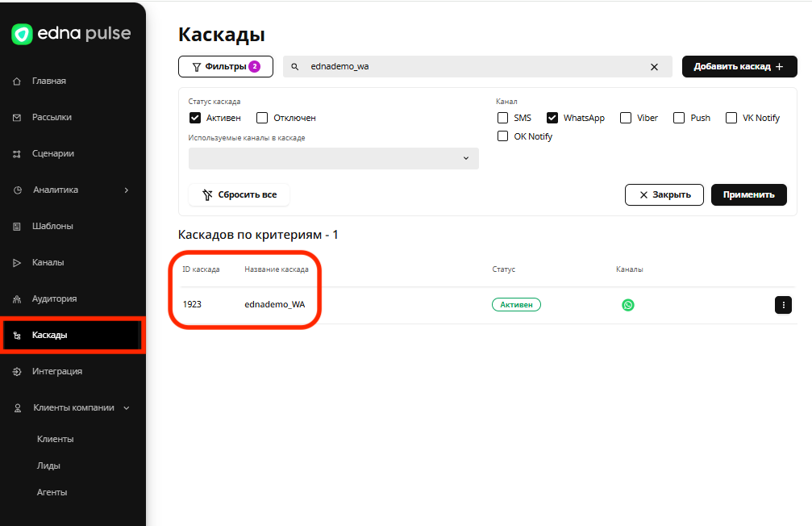The image size is (812, 526).
Task: Click the Главная home icon
Action: pos(17,81)
